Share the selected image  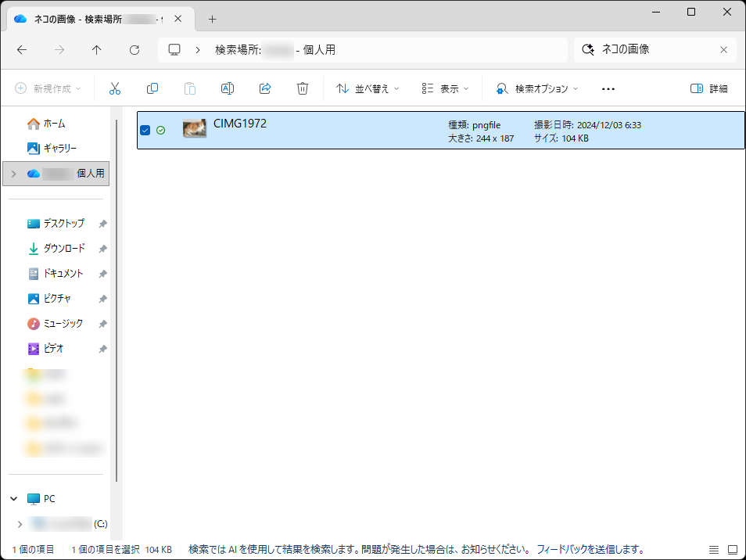tap(265, 88)
